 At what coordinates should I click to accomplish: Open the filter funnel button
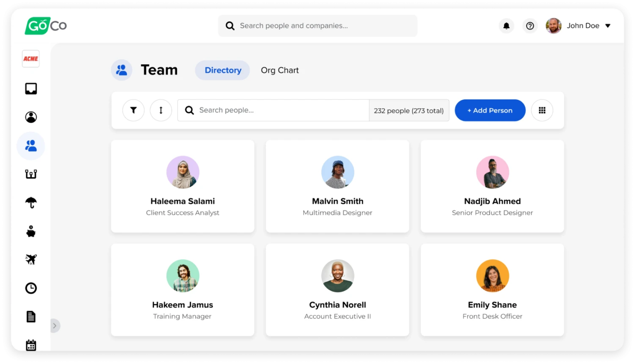pos(134,110)
